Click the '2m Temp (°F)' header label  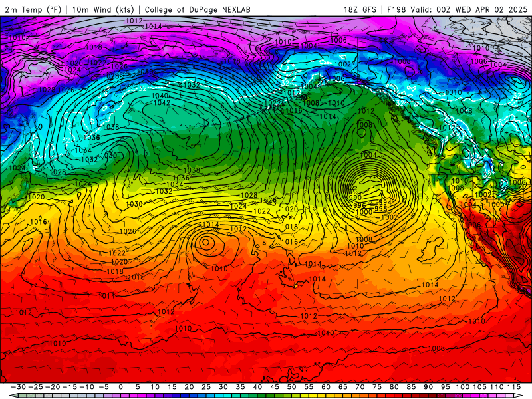(x=33, y=9)
